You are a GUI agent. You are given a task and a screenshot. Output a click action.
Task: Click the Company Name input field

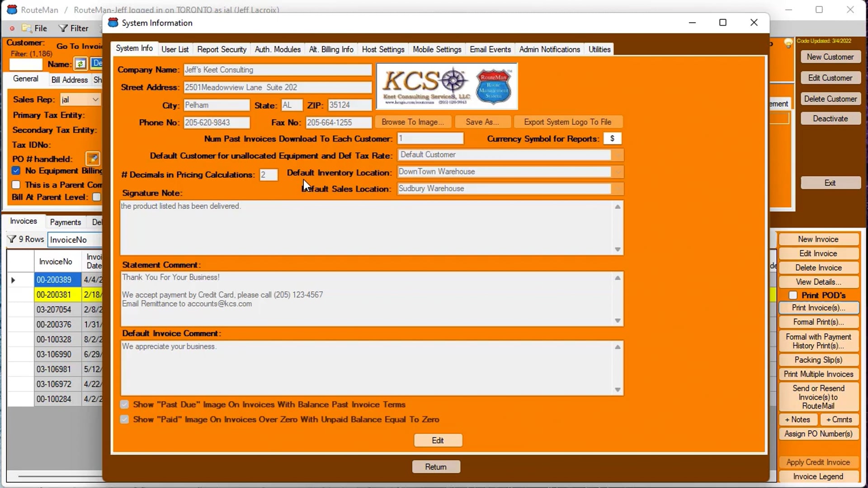click(277, 70)
